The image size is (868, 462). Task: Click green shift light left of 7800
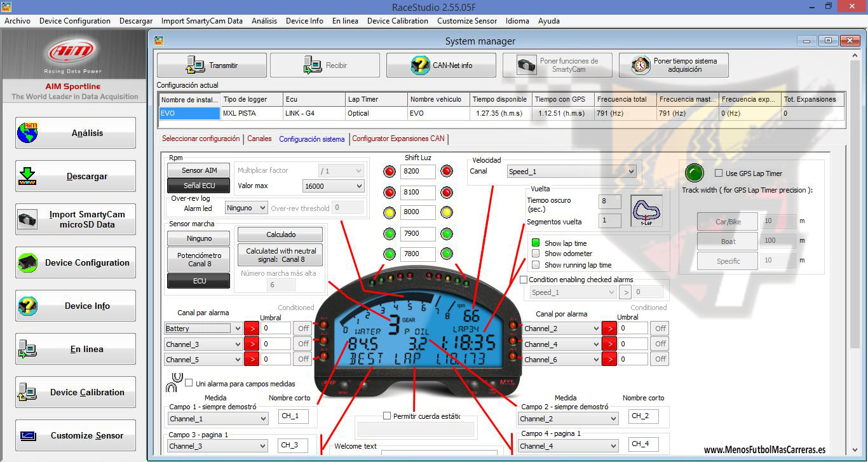(x=390, y=254)
